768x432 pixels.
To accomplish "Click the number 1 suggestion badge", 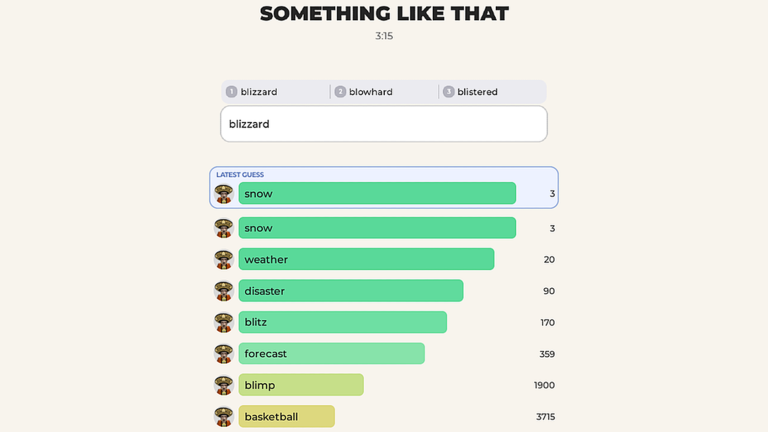I will tap(231, 92).
